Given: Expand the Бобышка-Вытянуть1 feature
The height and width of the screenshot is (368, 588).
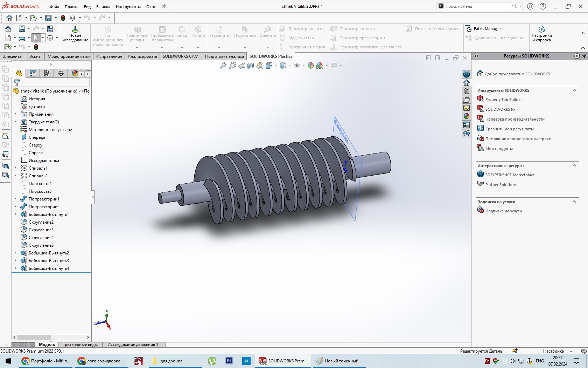Looking at the screenshot, I should pyautogui.click(x=15, y=214).
